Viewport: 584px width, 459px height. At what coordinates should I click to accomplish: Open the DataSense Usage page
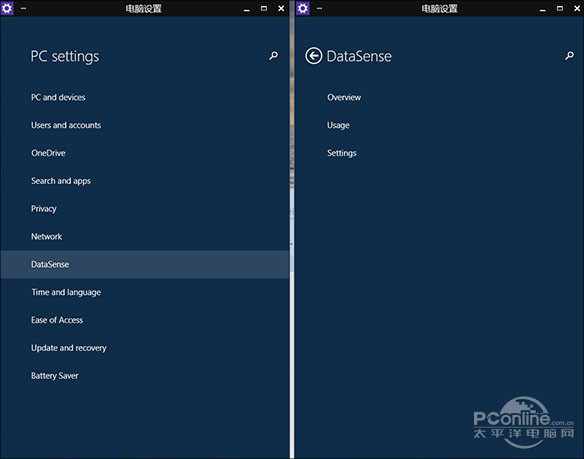[x=338, y=125]
